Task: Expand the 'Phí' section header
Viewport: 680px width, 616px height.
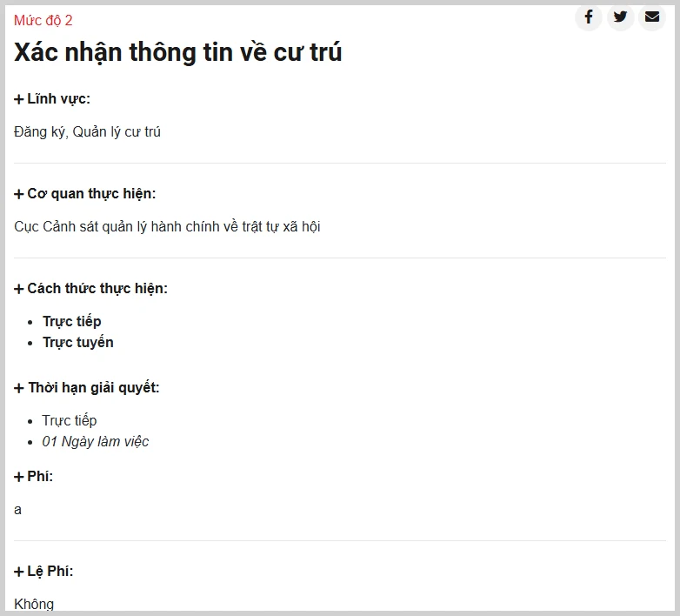Action: (x=33, y=476)
